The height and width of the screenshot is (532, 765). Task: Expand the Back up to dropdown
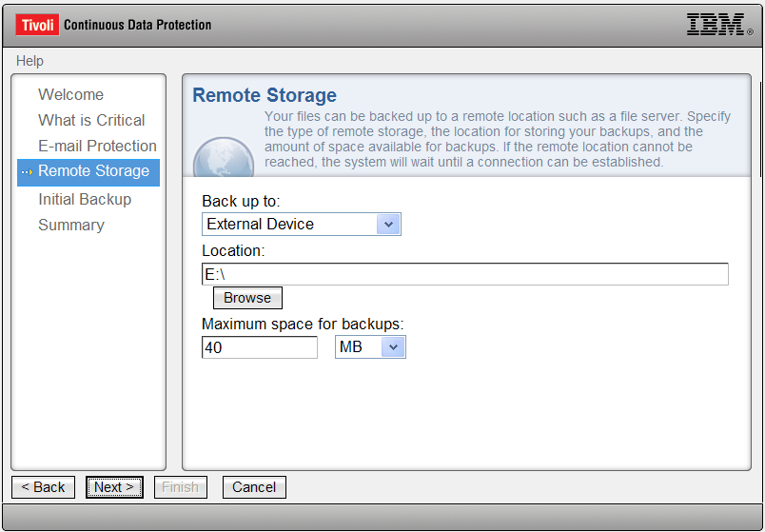[388, 225]
